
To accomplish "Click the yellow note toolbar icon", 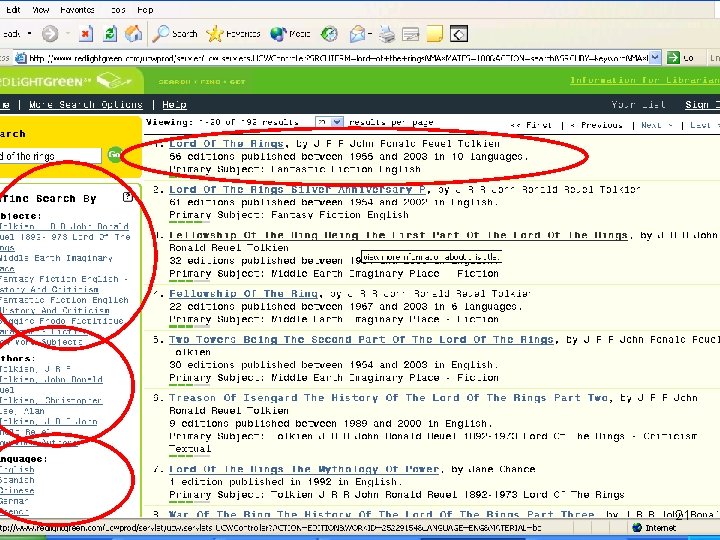I will coord(434,34).
